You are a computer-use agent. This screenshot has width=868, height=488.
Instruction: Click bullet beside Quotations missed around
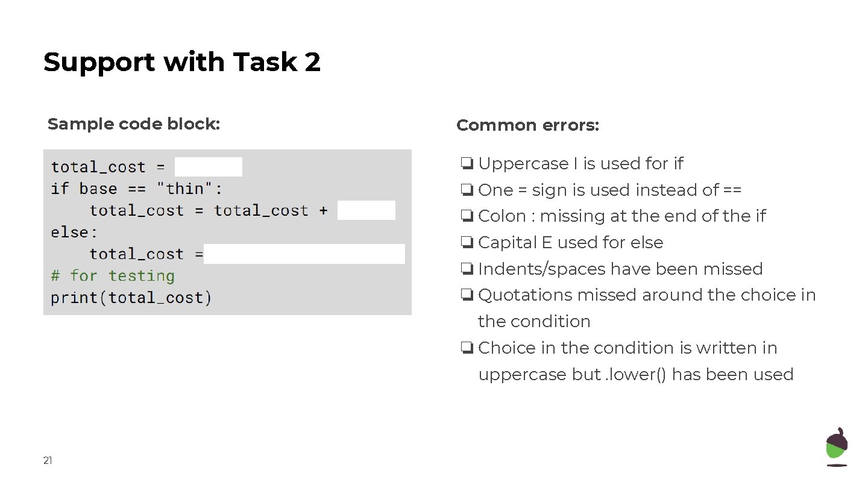[x=467, y=295]
